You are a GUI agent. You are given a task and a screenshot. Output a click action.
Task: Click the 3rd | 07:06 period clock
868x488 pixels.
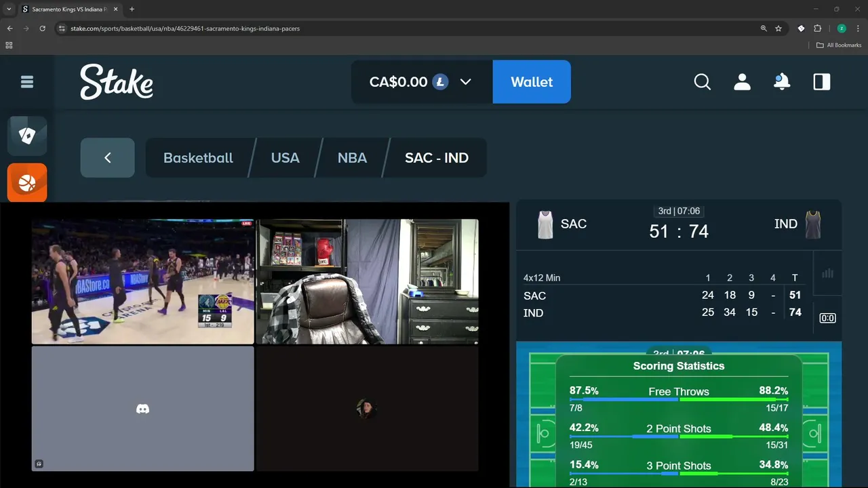point(679,211)
